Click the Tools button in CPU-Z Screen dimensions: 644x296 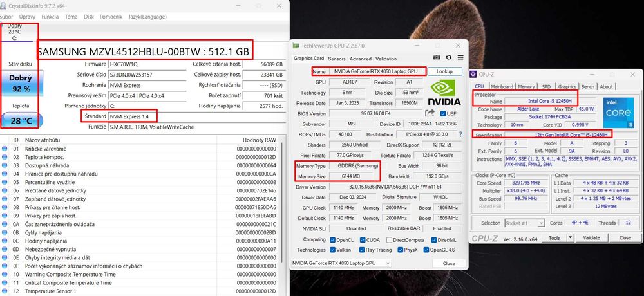554,237
